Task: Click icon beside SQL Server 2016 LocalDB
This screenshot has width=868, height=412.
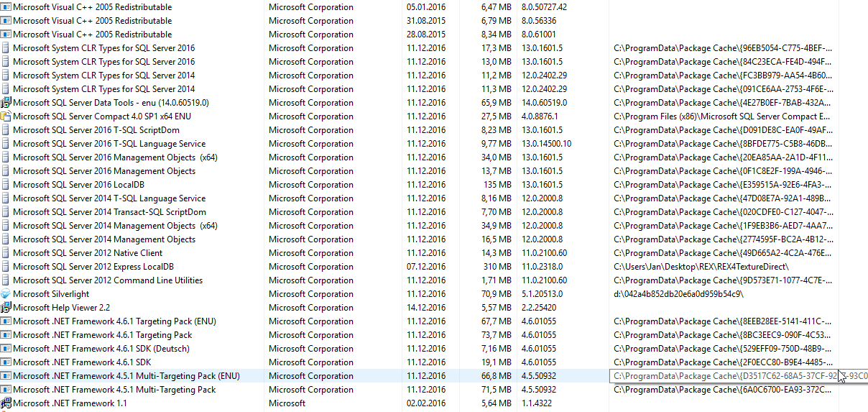Action: 6,185
